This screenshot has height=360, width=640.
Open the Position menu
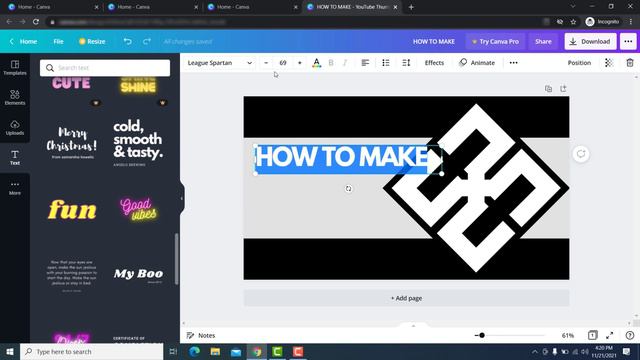coord(579,63)
